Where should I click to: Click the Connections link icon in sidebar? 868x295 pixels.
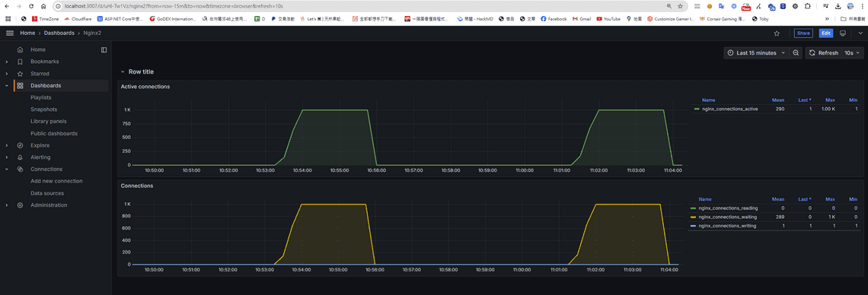coord(20,169)
